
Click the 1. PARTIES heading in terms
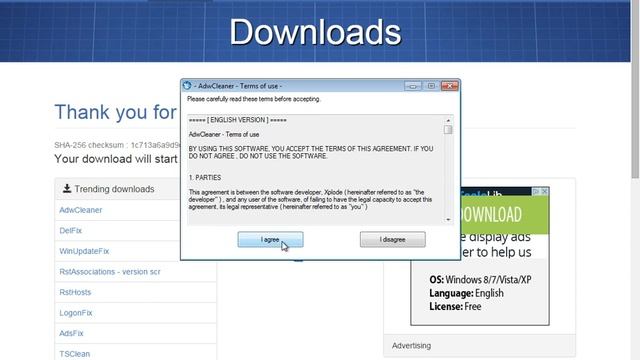click(x=205, y=178)
